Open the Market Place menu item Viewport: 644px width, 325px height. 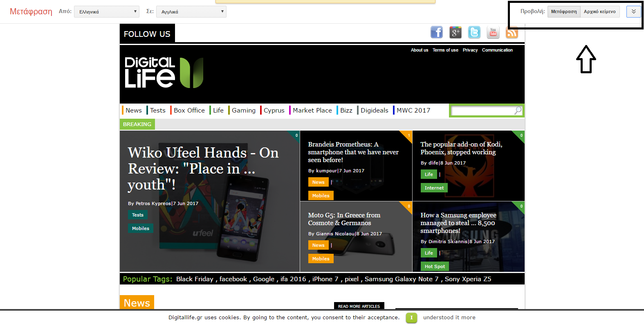[x=312, y=111]
